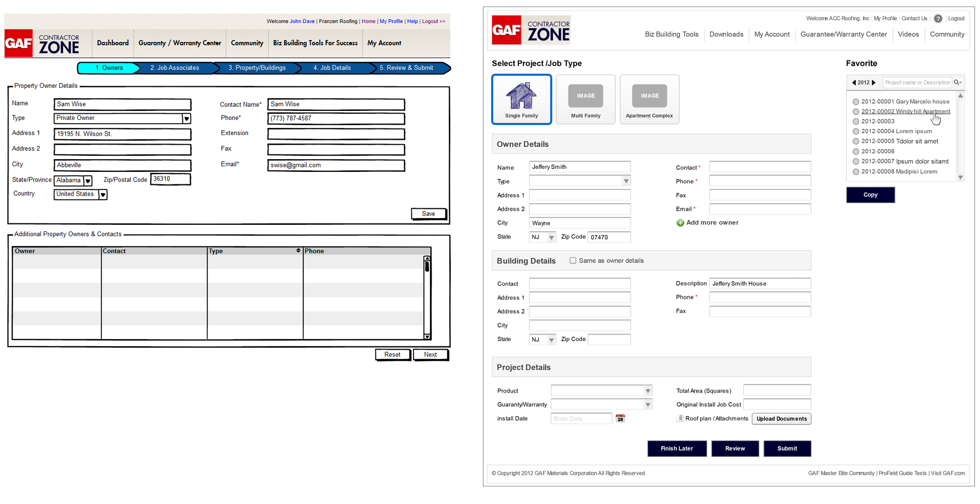Screen dimensions: 980x504
Task: Switch to the 2. Job Associates step
Action: click(174, 68)
